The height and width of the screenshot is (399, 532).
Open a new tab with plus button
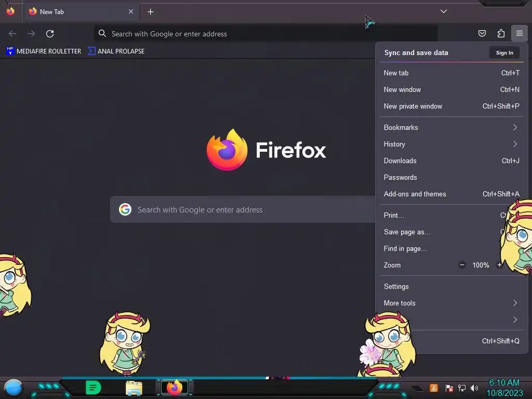(151, 12)
